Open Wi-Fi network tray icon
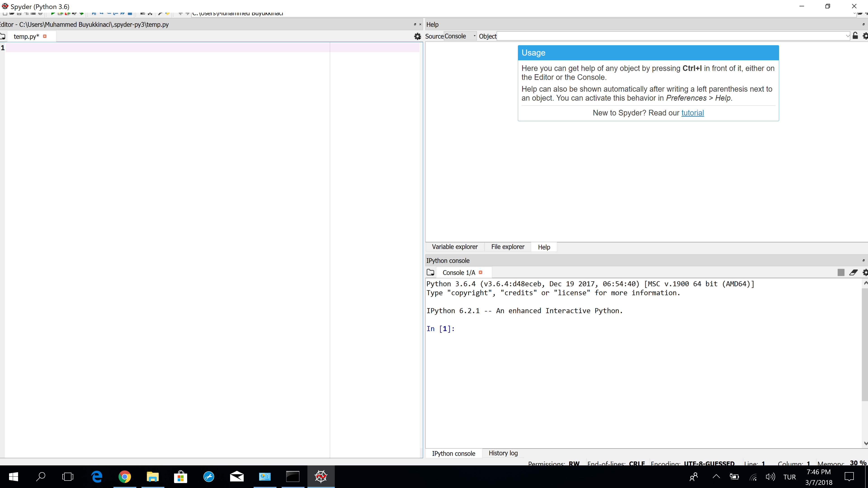This screenshot has width=868, height=488. coord(753,477)
